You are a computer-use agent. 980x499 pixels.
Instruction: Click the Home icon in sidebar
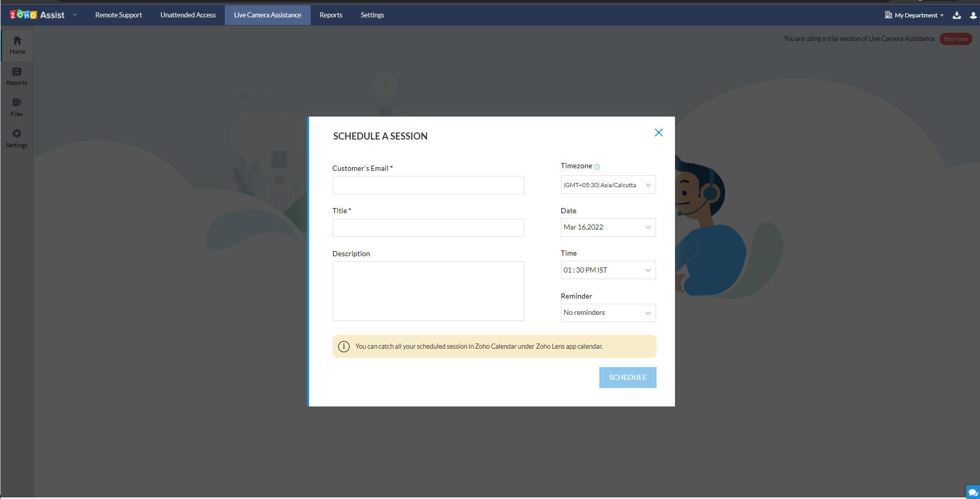17,44
